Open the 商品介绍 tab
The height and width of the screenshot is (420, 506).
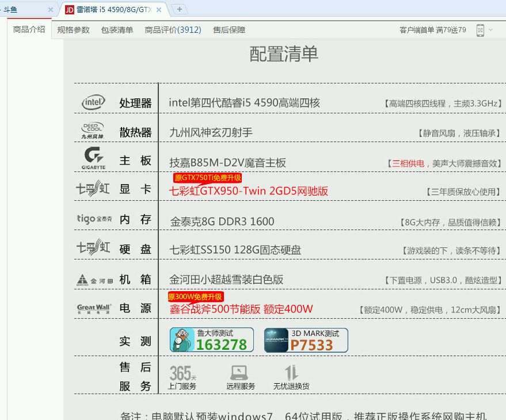pyautogui.click(x=29, y=30)
